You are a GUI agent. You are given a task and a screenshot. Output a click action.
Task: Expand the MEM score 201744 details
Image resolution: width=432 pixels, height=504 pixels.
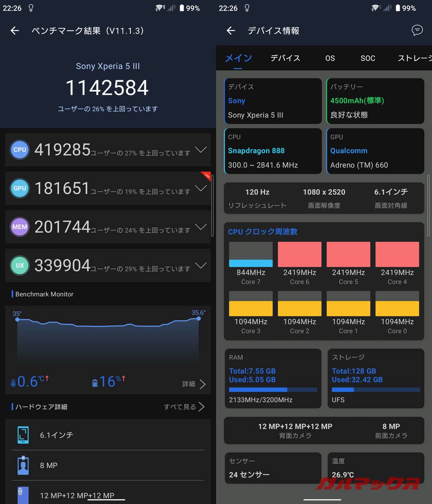201,227
